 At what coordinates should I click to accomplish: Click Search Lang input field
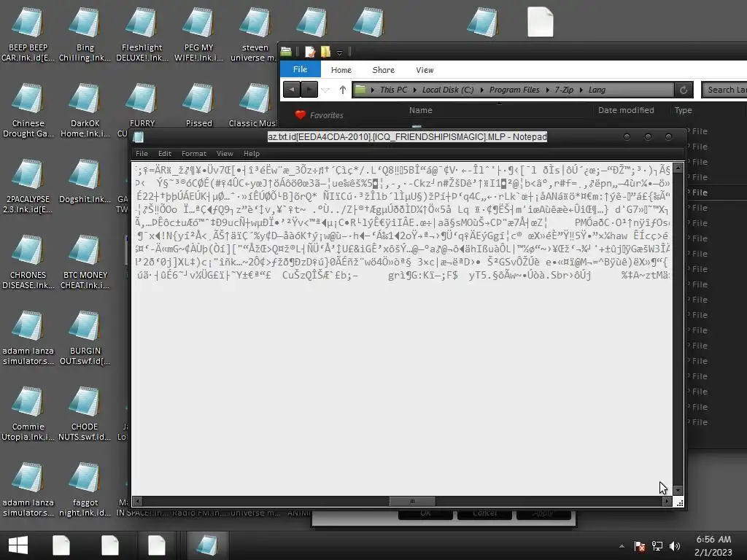click(x=724, y=90)
